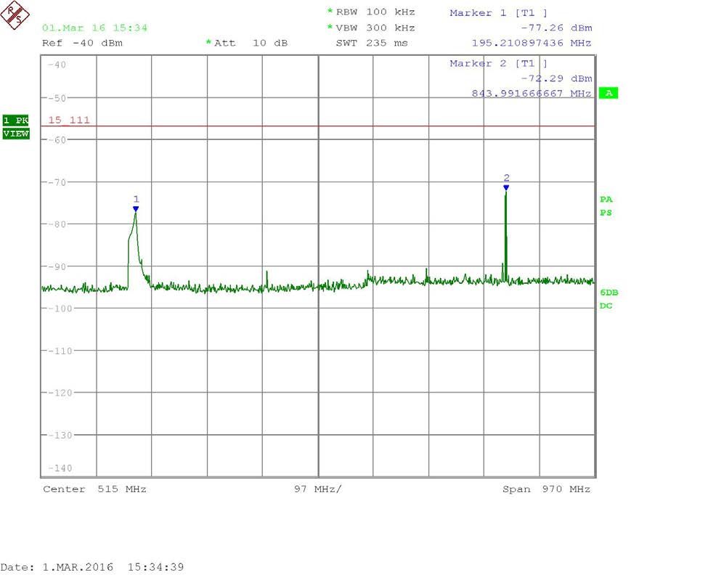
Task: Click the 'Ref -40 dBm' reference level
Action: point(82,43)
